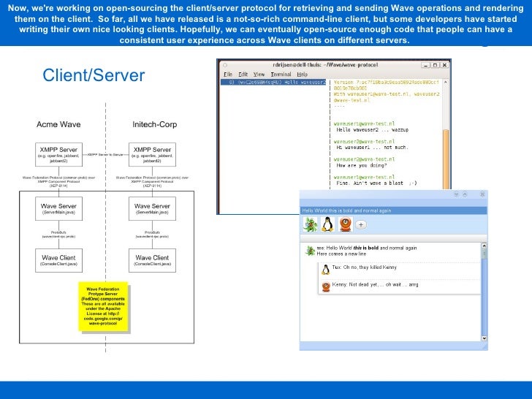Open the View menu in the terminal
Image resolution: width=532 pixels, height=399 pixels.
259,74
